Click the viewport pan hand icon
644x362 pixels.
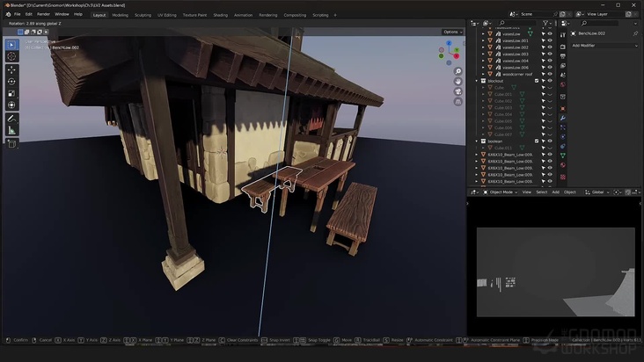pyautogui.click(x=458, y=82)
